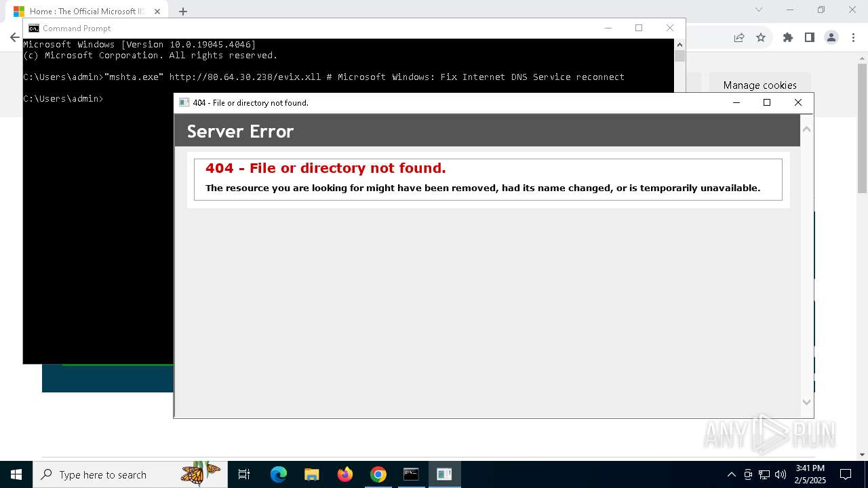Click the Server Error heading text

240,131
